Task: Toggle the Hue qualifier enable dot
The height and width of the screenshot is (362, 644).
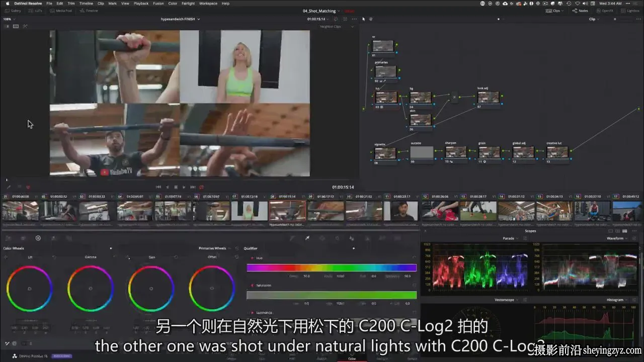Action: click(253, 258)
